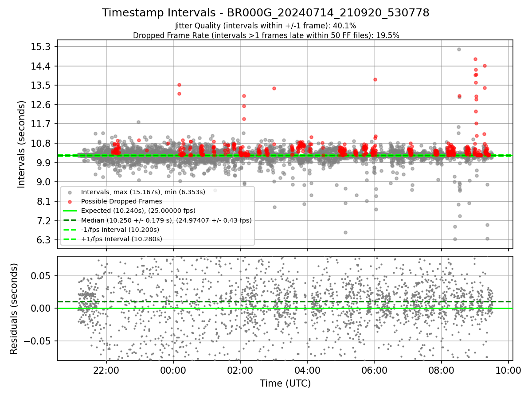Click the solid green line sample beside "Expected"

tap(70, 211)
